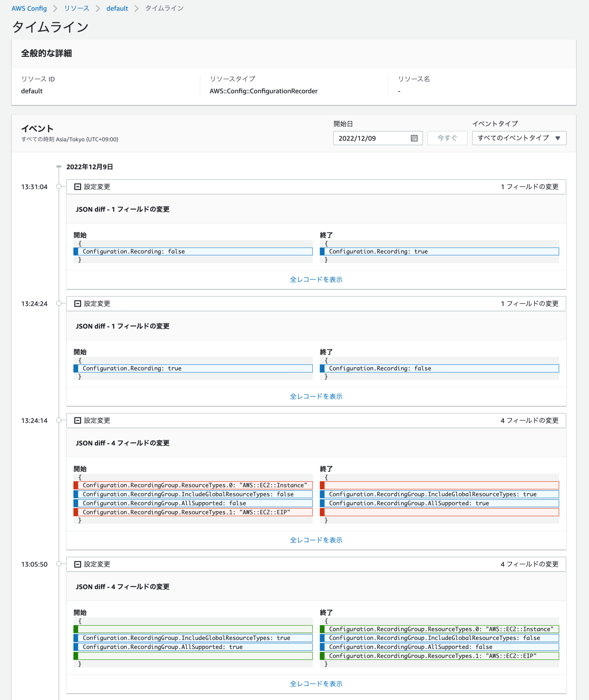Show 全レコードを表示 for the 13:31:04 event
Screen dimensions: 589x700
(316, 279)
